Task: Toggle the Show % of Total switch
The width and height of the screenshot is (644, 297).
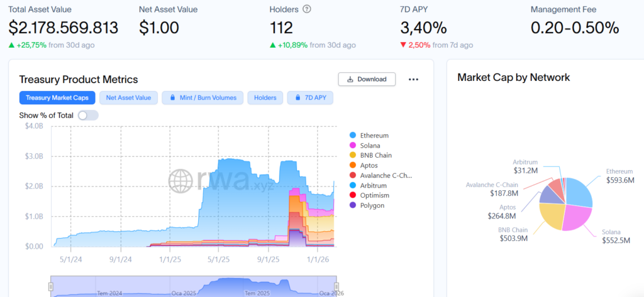Action: tap(88, 116)
